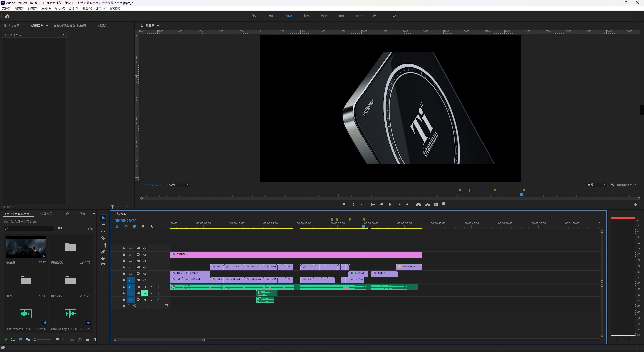Click the New Bin folder icon in Project panel
The height and width of the screenshot is (352, 644).
click(x=87, y=339)
